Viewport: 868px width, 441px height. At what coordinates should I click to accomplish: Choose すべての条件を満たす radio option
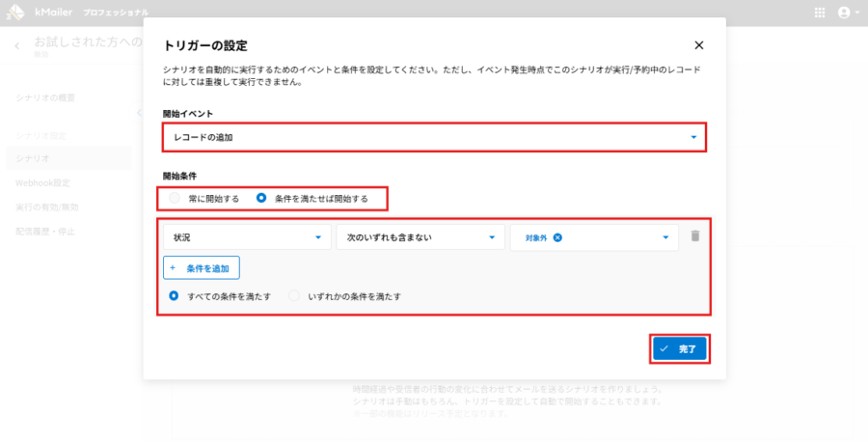(x=175, y=296)
